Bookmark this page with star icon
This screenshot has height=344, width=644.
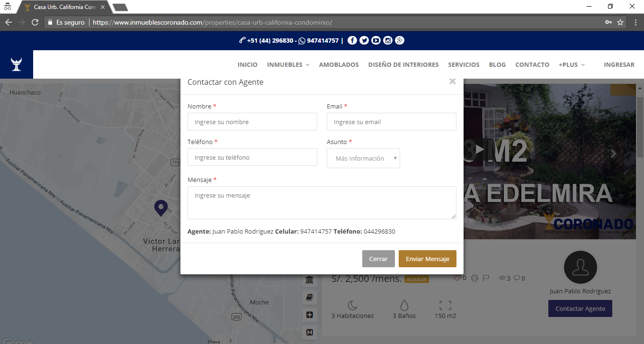click(x=620, y=22)
